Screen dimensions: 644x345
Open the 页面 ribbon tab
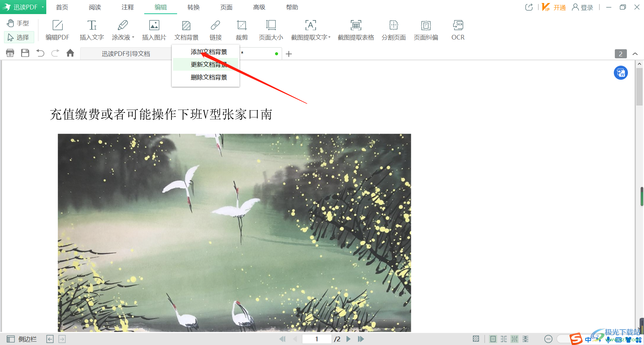(226, 7)
